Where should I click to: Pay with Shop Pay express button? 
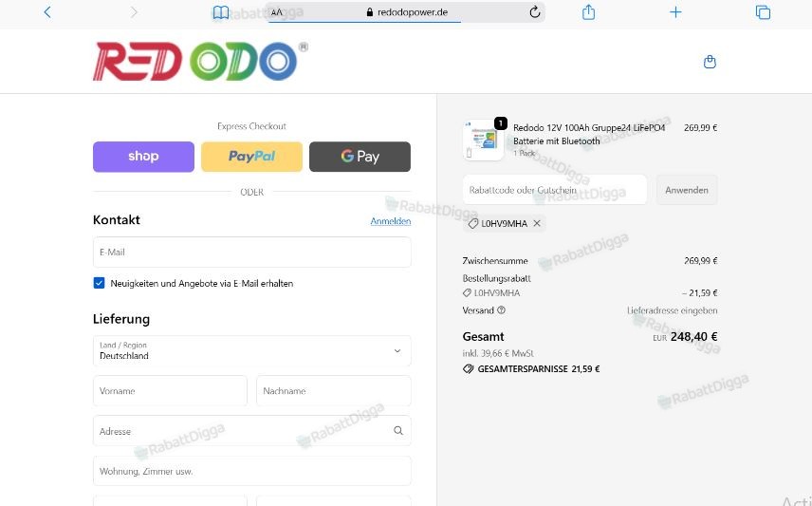[143, 157]
